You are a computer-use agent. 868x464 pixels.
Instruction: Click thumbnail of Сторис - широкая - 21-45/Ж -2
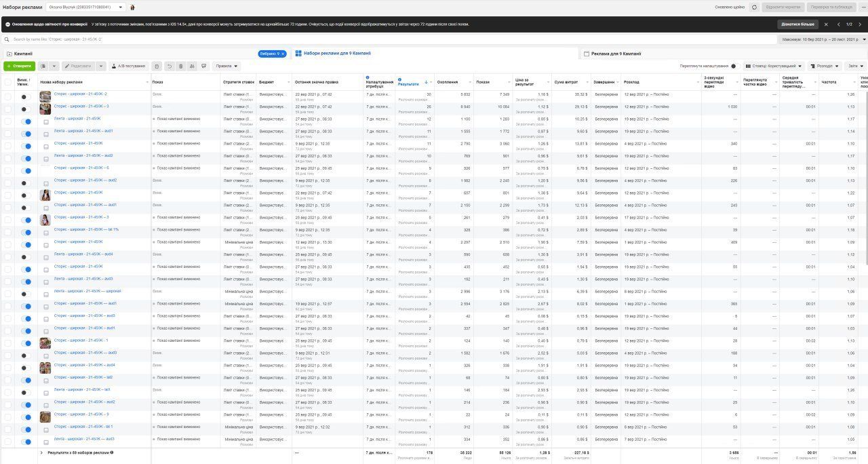point(45,97)
